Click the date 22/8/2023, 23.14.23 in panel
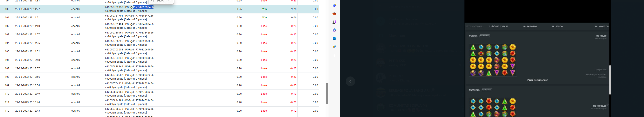Image resolution: width=644 pixels, height=117 pixels. coord(499,26)
